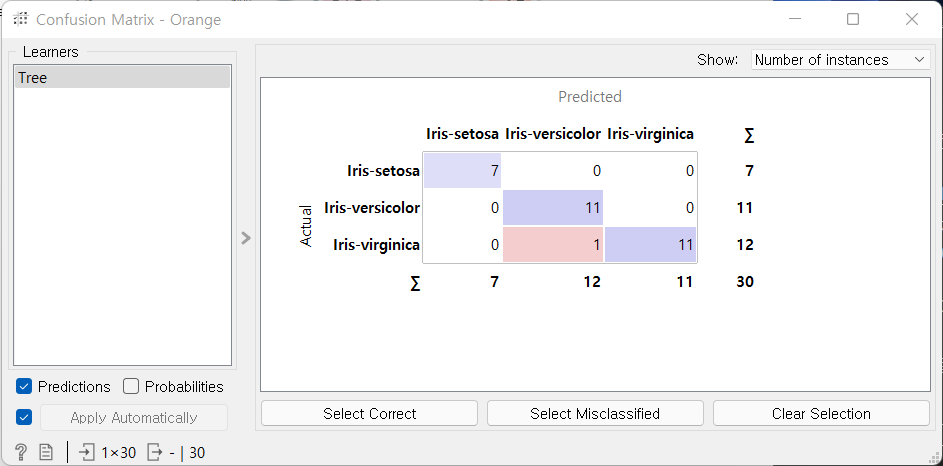Select the virginica-virginica cell showing 11

(x=650, y=244)
